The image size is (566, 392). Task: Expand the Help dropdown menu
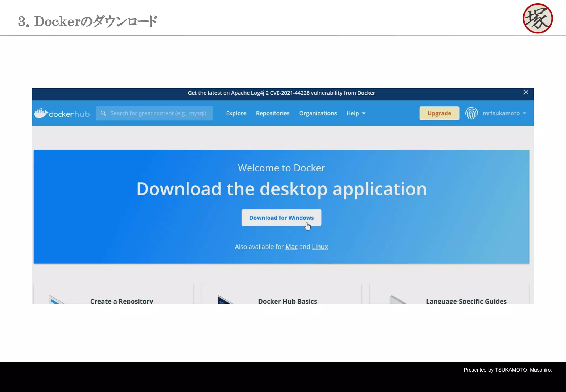pos(356,113)
